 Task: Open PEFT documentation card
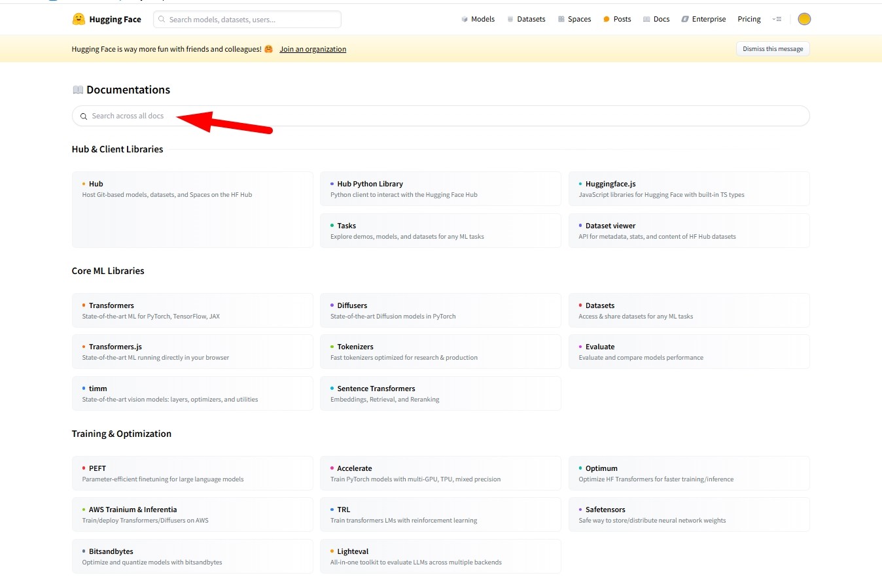coord(192,473)
